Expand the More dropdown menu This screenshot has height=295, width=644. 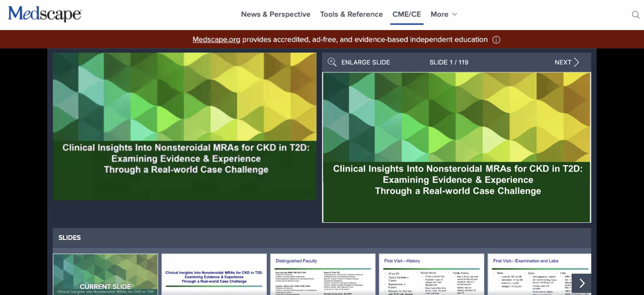(444, 14)
